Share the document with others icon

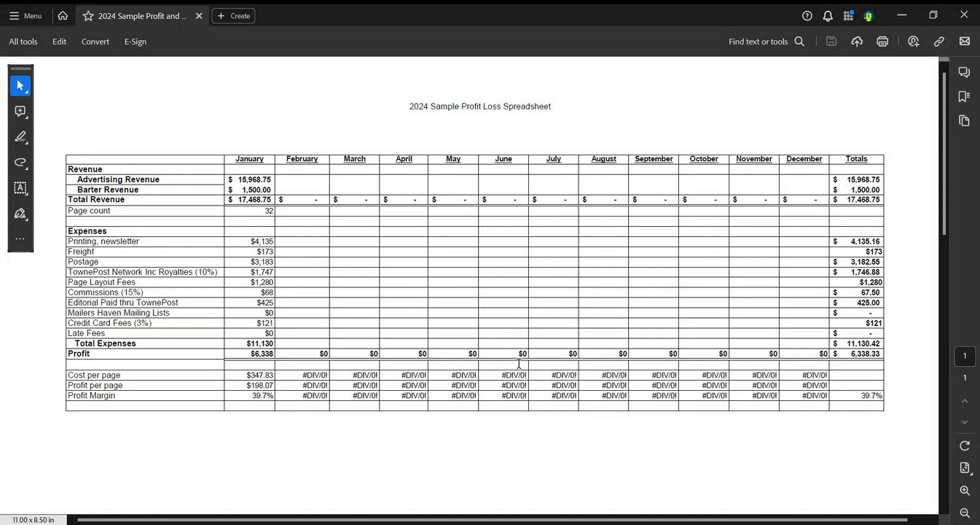click(914, 42)
